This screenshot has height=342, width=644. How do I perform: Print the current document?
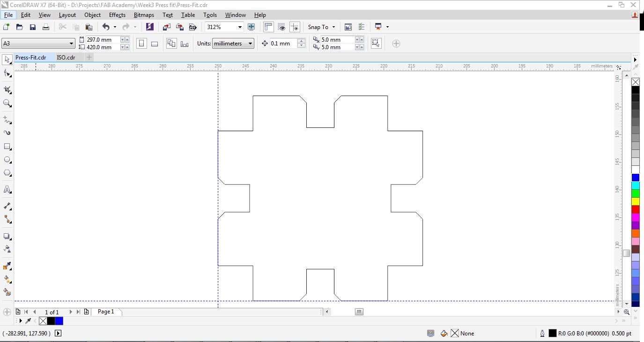pos(46,27)
